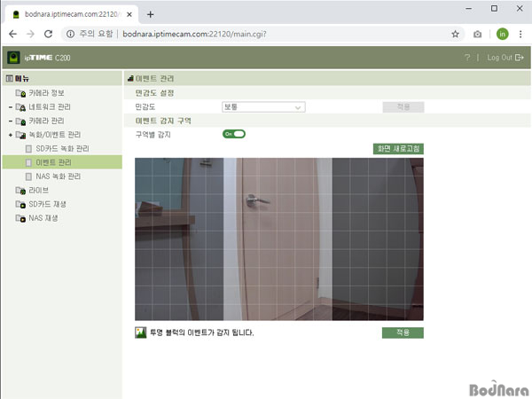Collapse the 녹화/이벤트 관리 tree node
This screenshot has height=399, width=532.
point(10,135)
